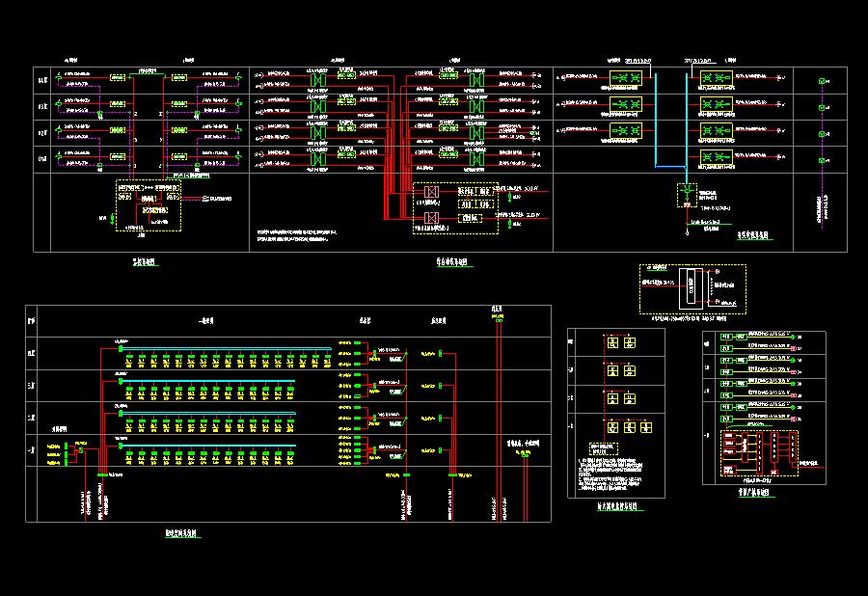This screenshot has width=868, height=596.
Task: Click the tall white rectangle inside the standalone dashed box
Action: 691,289
